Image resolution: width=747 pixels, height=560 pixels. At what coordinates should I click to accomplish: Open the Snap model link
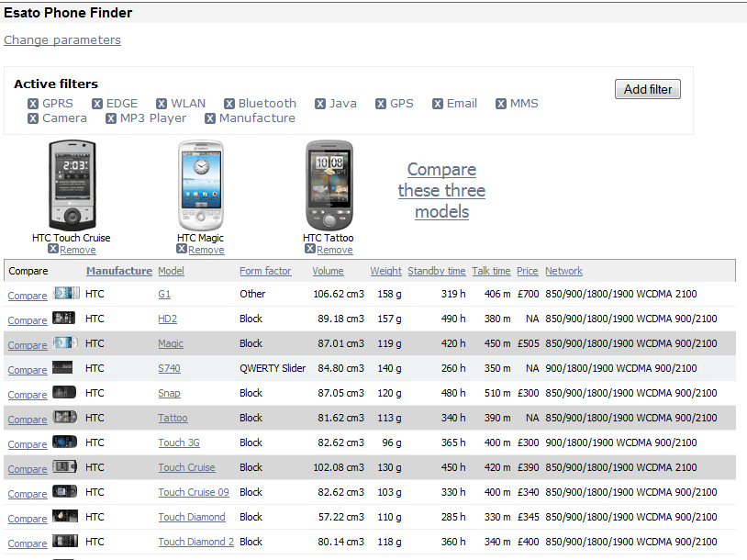tap(169, 393)
